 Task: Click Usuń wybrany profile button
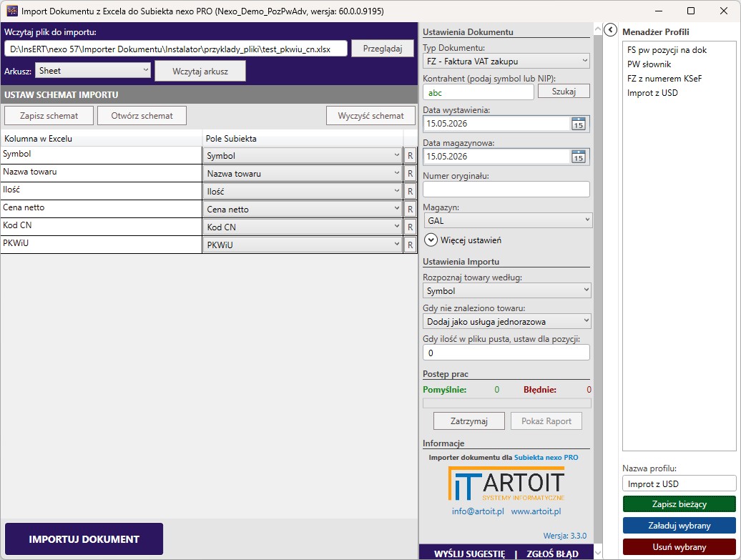[679, 546]
